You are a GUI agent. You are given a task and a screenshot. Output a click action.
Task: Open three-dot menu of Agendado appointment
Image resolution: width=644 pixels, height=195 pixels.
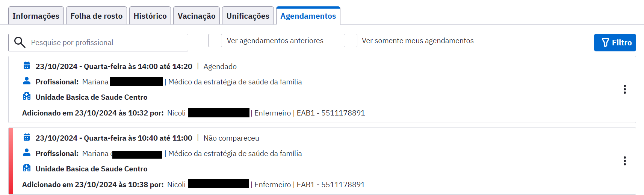[625, 89]
